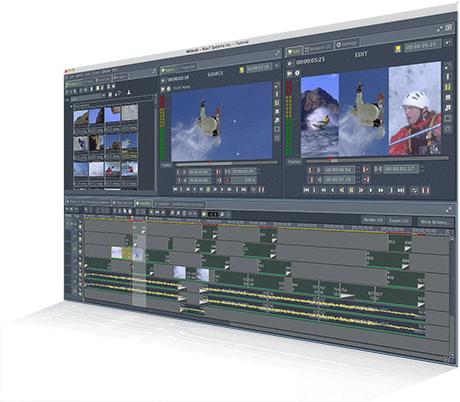
Task: Go to out point in Edit monitor
Action: [366, 180]
